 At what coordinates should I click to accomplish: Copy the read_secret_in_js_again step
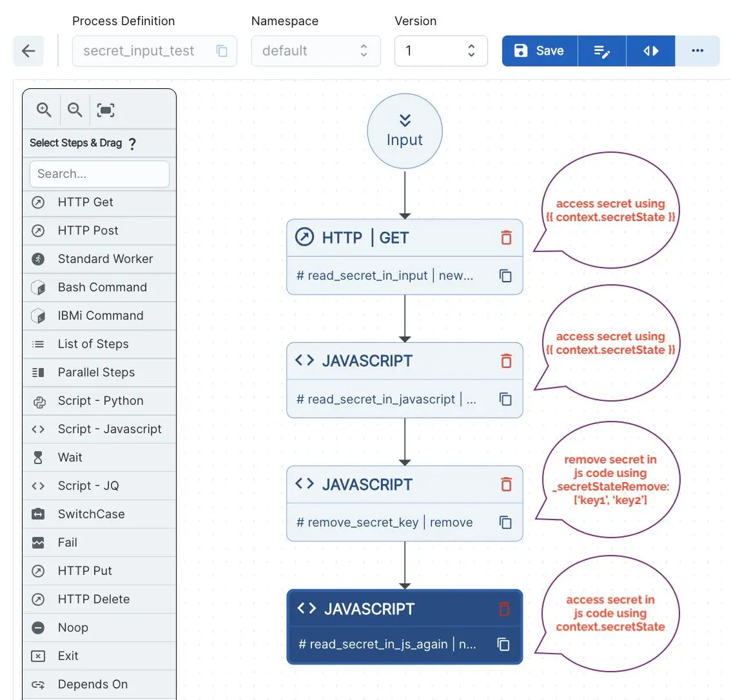point(503,644)
